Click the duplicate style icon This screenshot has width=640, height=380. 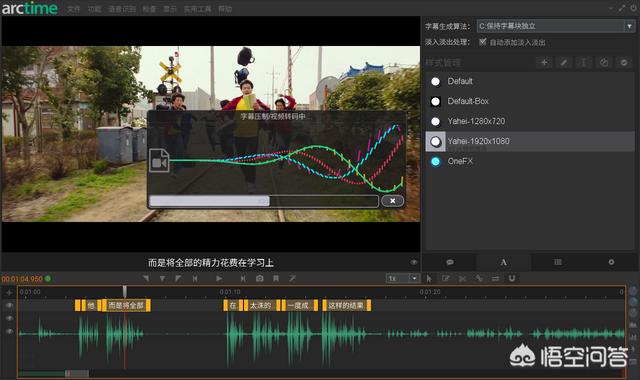(x=604, y=62)
